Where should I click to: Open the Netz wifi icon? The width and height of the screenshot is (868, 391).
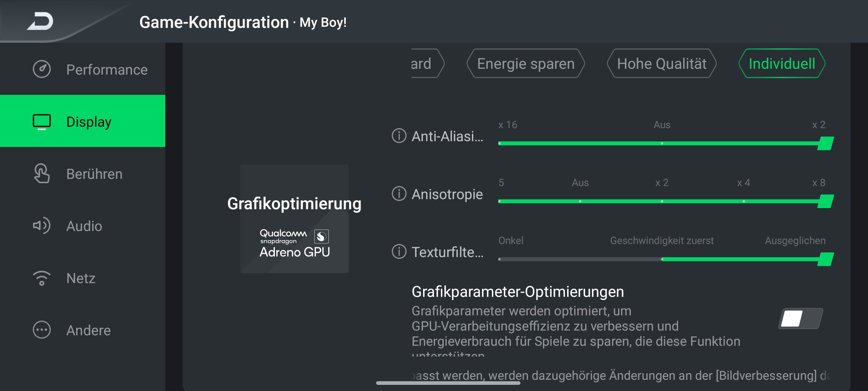[x=42, y=278]
